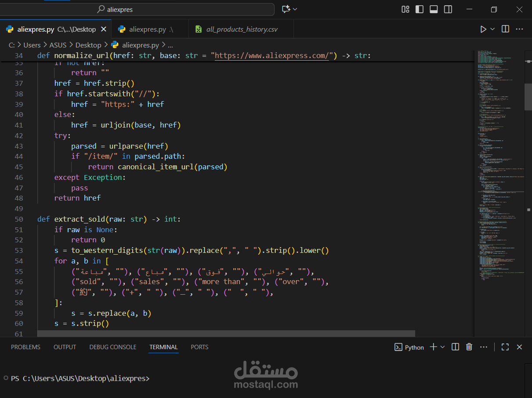Click 'return 0' on line 52
Image resolution: width=532 pixels, height=398 pixels.
(88, 240)
